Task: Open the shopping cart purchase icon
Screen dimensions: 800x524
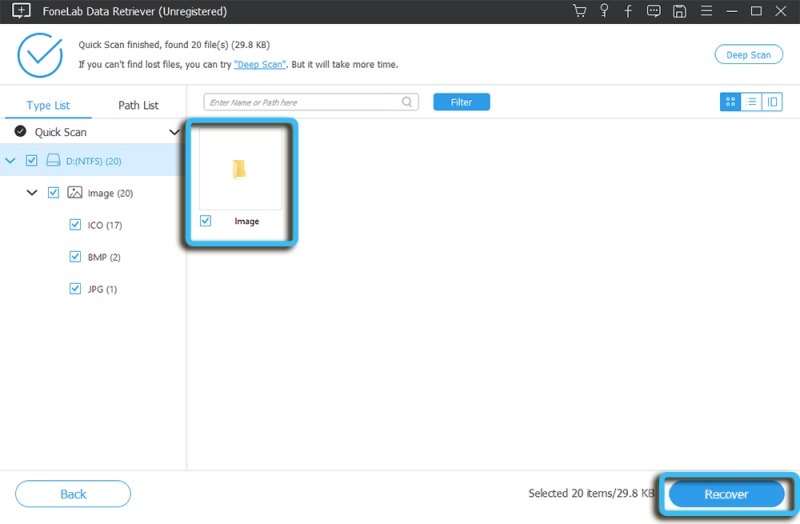Action: point(580,11)
